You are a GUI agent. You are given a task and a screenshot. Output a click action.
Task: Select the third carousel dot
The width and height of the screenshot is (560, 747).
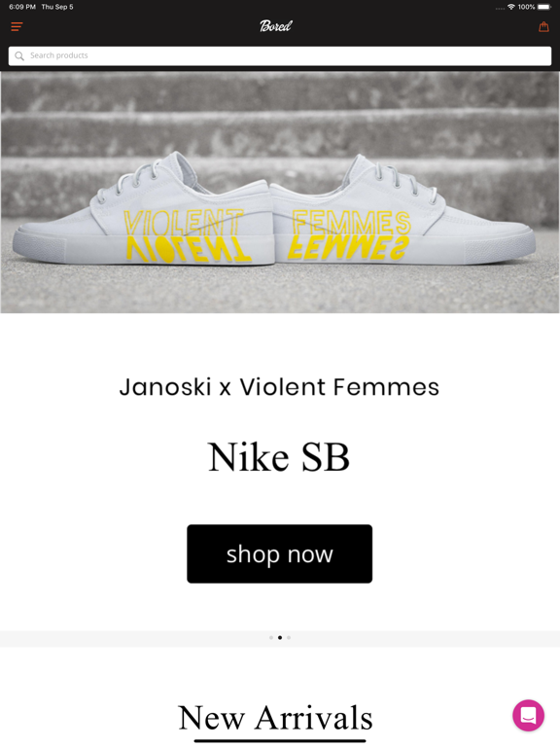coord(289,637)
